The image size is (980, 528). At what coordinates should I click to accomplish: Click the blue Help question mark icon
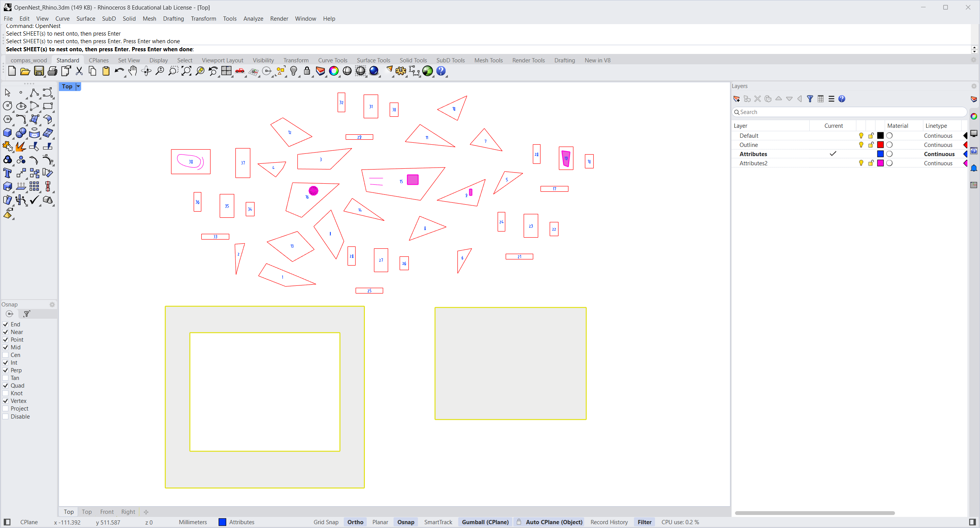coord(441,71)
